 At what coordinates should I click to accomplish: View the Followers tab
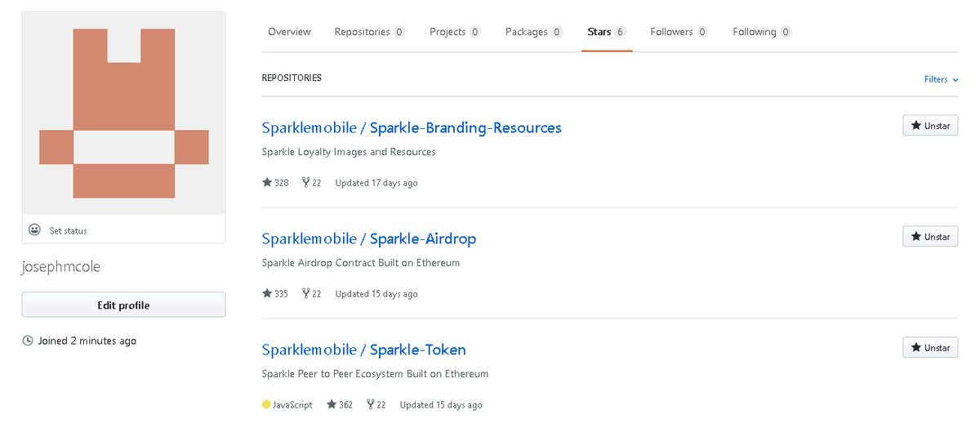(679, 32)
